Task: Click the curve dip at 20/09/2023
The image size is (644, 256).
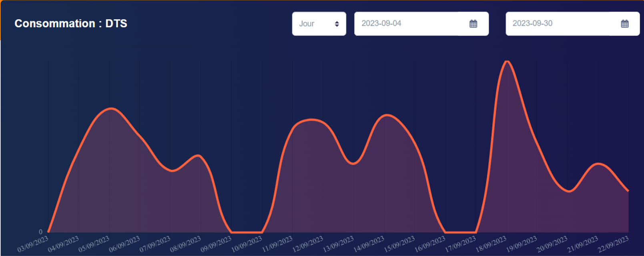Action: pos(568,191)
